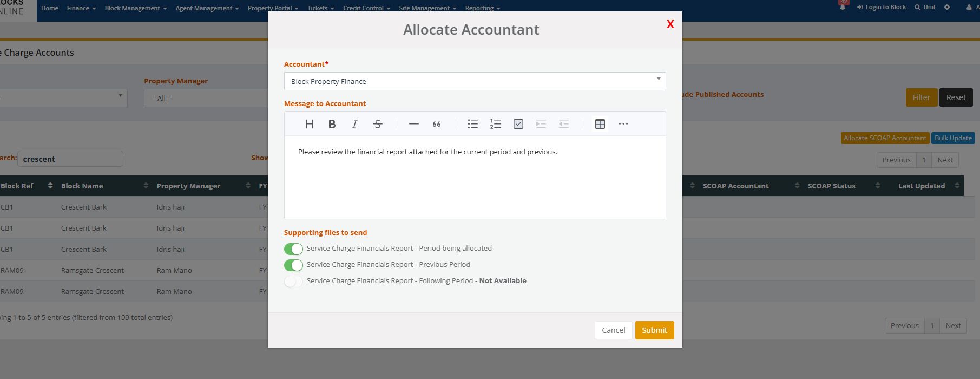Open more editor options ellipsis

click(x=623, y=124)
